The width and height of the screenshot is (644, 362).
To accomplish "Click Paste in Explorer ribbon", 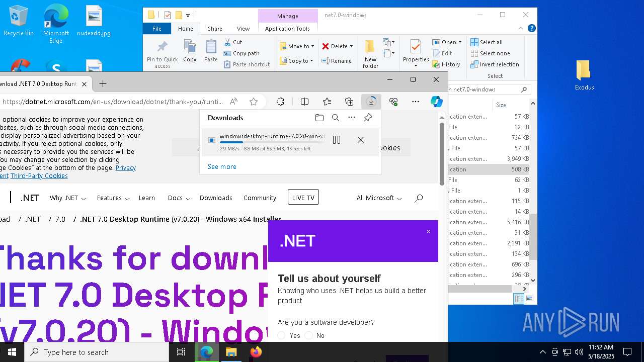I will [211, 51].
